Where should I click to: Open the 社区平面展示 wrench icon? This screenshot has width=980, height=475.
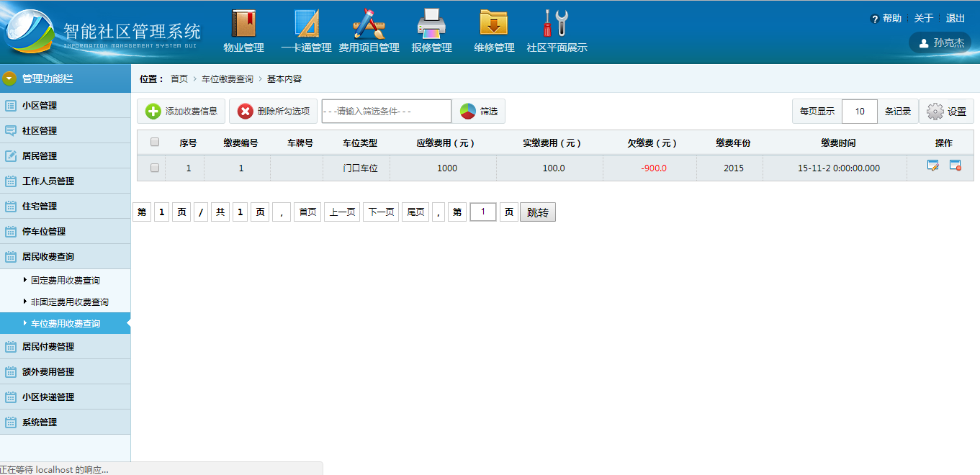[556, 23]
